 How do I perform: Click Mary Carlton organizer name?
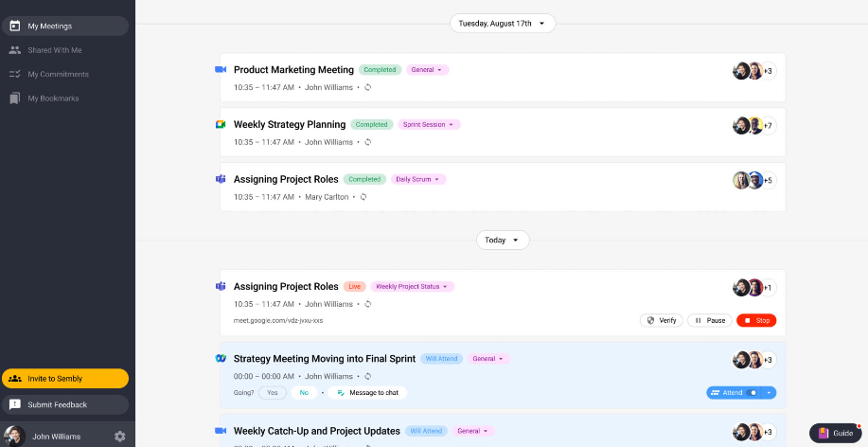pos(327,197)
